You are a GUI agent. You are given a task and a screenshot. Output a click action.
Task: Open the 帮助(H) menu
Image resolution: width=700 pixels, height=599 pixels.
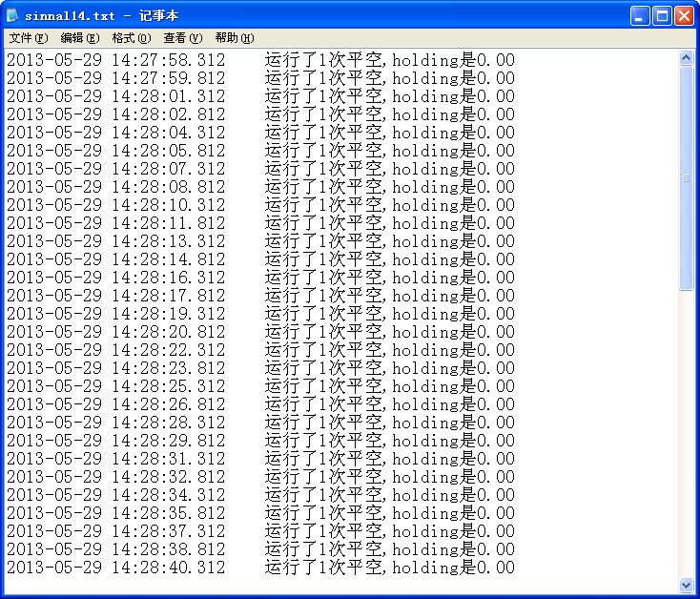(x=235, y=38)
